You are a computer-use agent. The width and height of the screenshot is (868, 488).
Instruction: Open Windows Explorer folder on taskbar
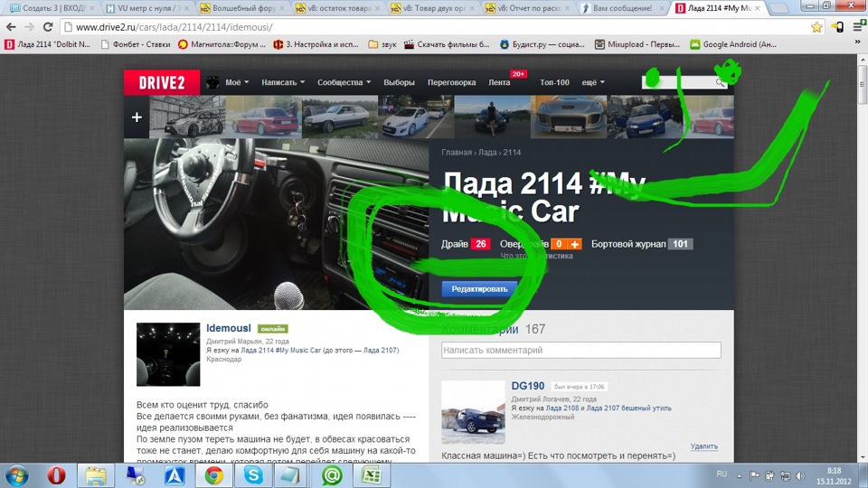click(x=96, y=475)
